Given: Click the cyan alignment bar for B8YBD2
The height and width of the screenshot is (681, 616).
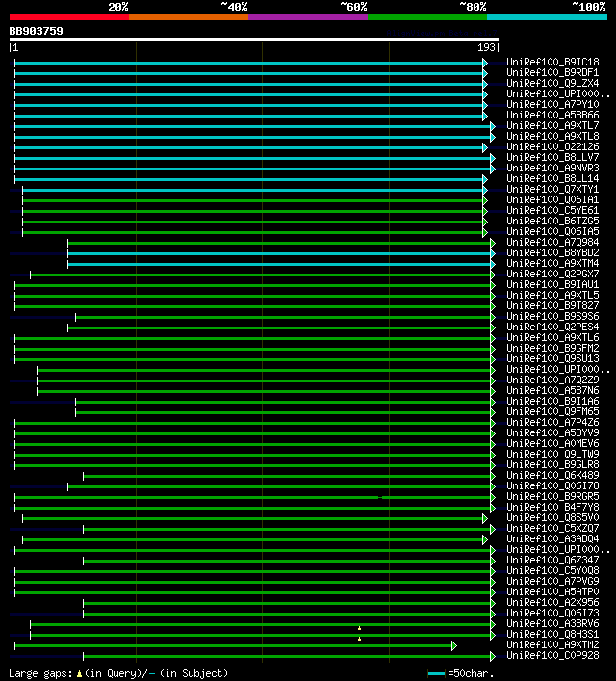Looking at the screenshot, I should coord(279,253).
